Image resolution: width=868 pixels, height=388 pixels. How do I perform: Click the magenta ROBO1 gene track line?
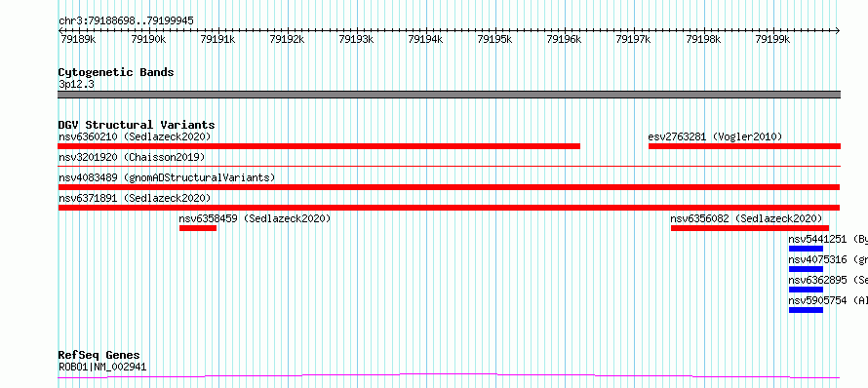[449, 376]
